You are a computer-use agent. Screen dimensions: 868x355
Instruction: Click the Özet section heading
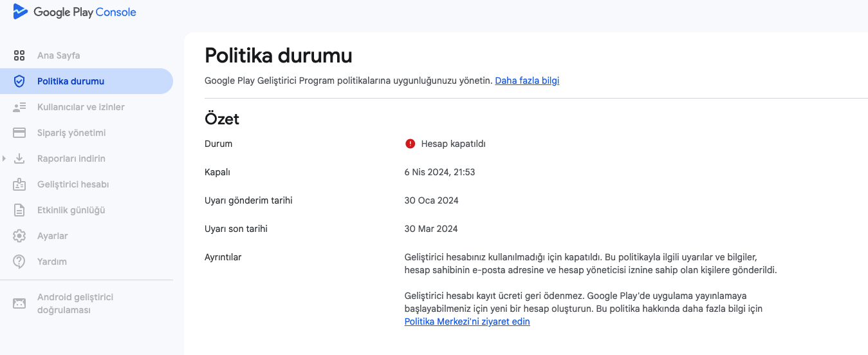(x=222, y=119)
